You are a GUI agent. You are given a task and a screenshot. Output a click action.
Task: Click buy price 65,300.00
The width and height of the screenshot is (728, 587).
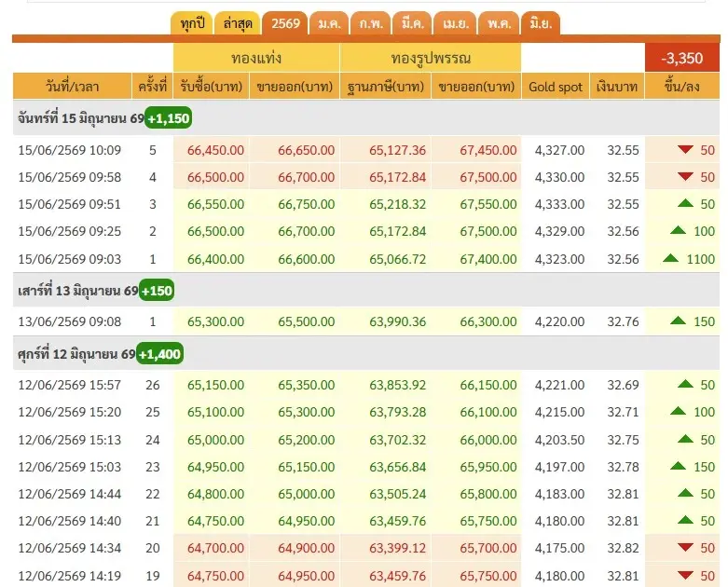(215, 321)
